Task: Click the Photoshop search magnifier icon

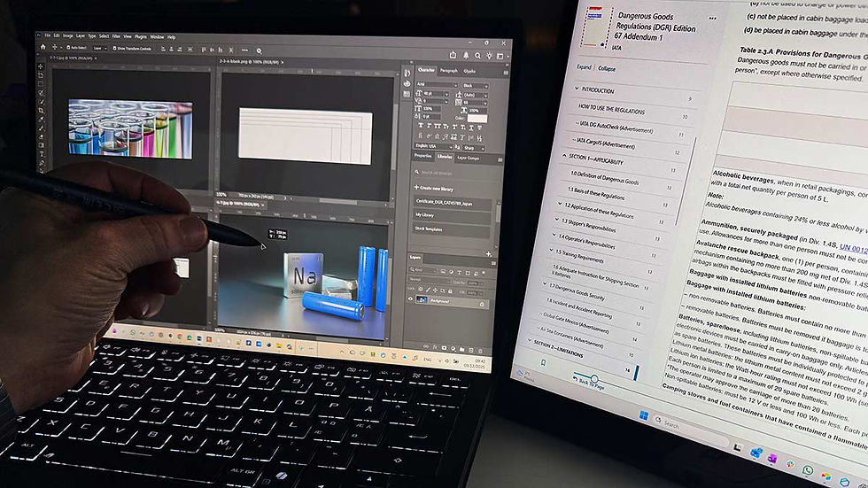Action: click(x=477, y=56)
